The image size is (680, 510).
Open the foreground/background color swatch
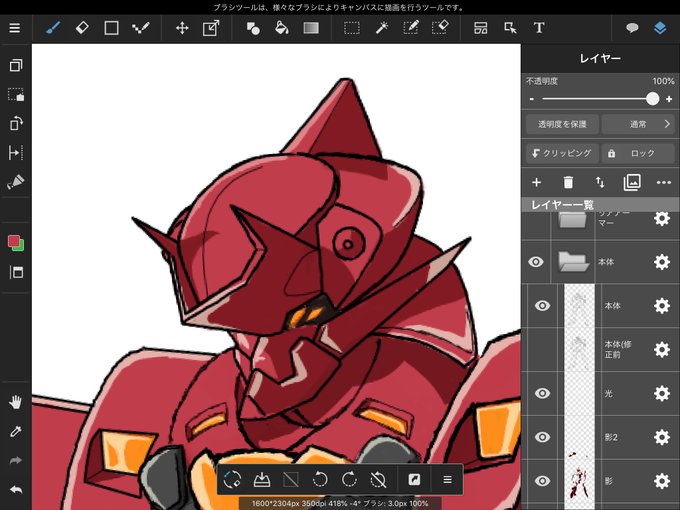[x=16, y=243]
